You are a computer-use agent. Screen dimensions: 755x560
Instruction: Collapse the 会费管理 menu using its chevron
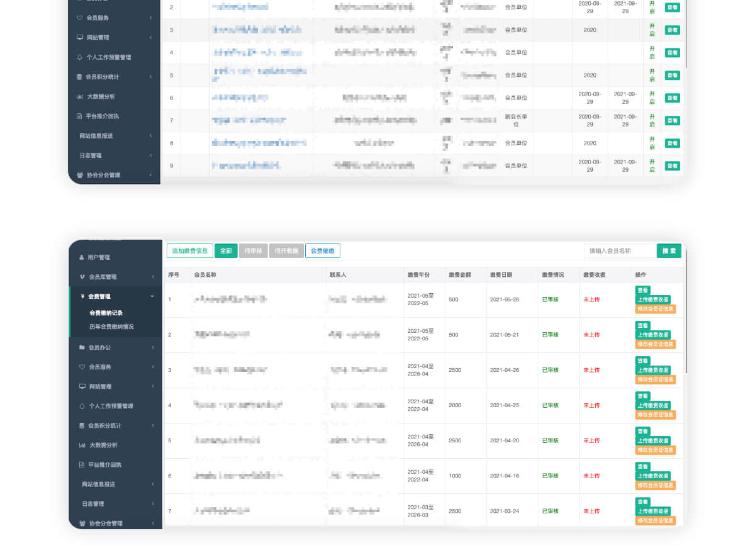pos(153,296)
